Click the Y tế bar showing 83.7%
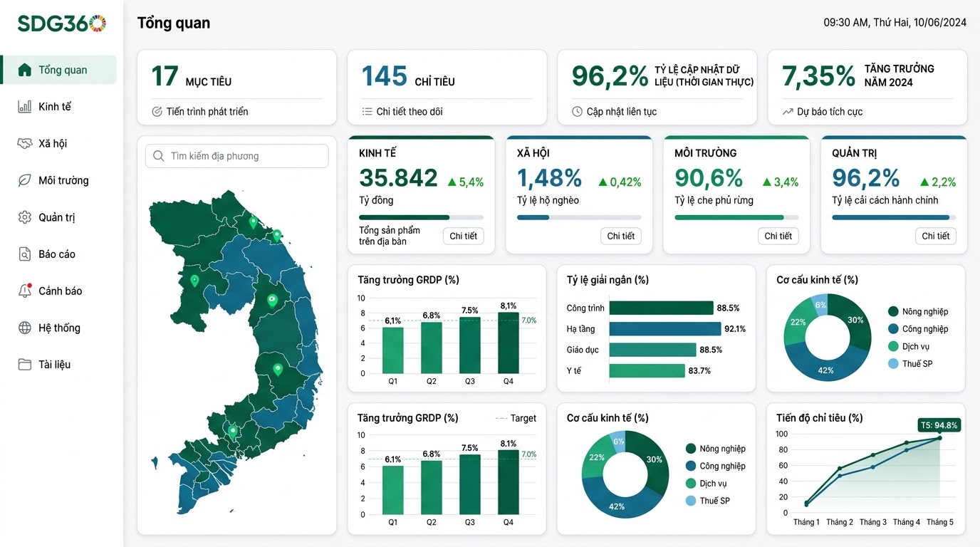The width and height of the screenshot is (980, 547). click(x=646, y=370)
